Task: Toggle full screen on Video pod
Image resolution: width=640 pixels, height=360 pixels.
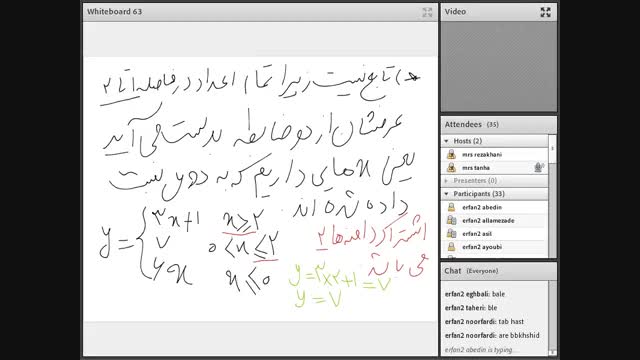Action: click(545, 12)
